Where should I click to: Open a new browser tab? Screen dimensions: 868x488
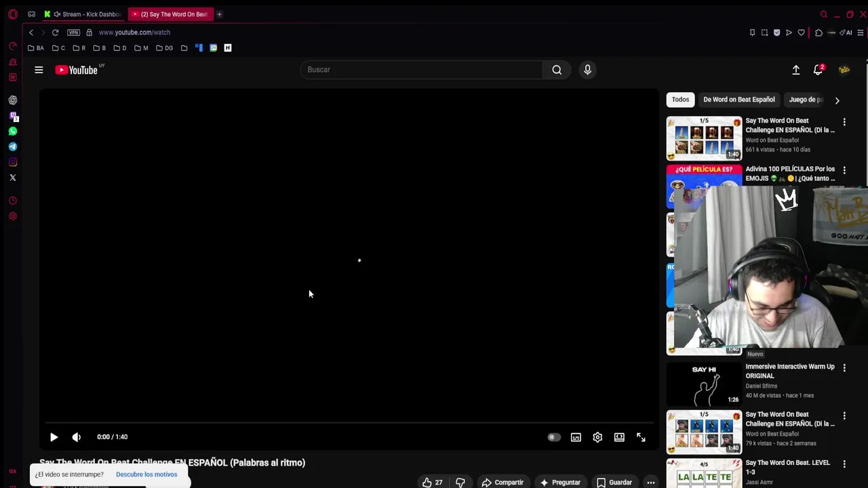(x=219, y=14)
